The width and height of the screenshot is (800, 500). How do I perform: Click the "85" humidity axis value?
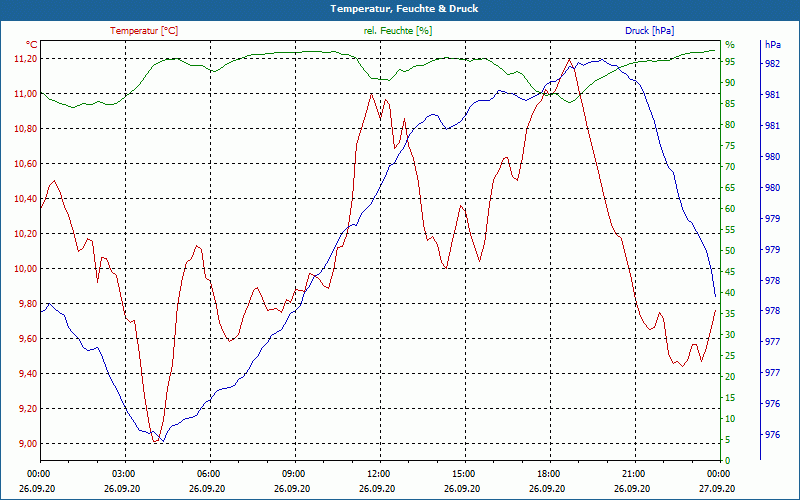point(730,104)
